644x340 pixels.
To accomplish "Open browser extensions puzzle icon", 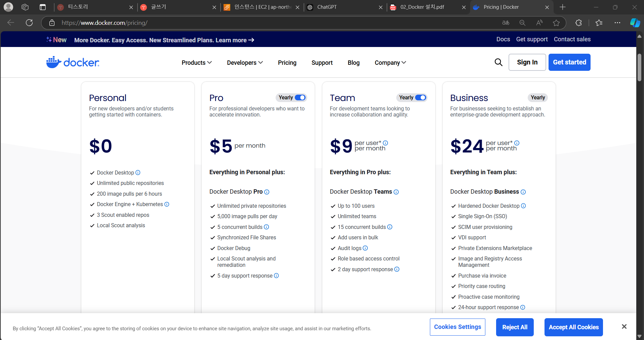I will [578, 22].
